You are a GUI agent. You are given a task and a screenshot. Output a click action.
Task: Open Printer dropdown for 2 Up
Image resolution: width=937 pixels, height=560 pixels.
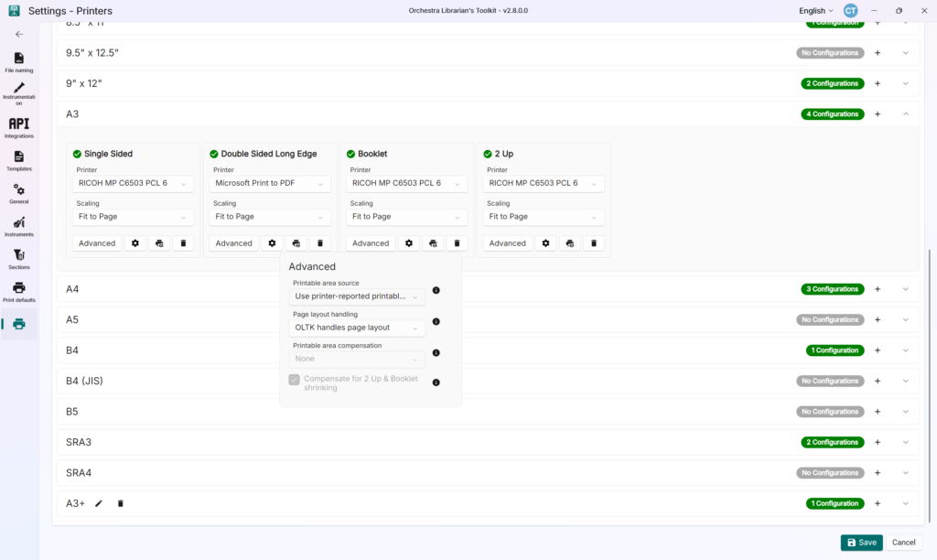coord(543,184)
